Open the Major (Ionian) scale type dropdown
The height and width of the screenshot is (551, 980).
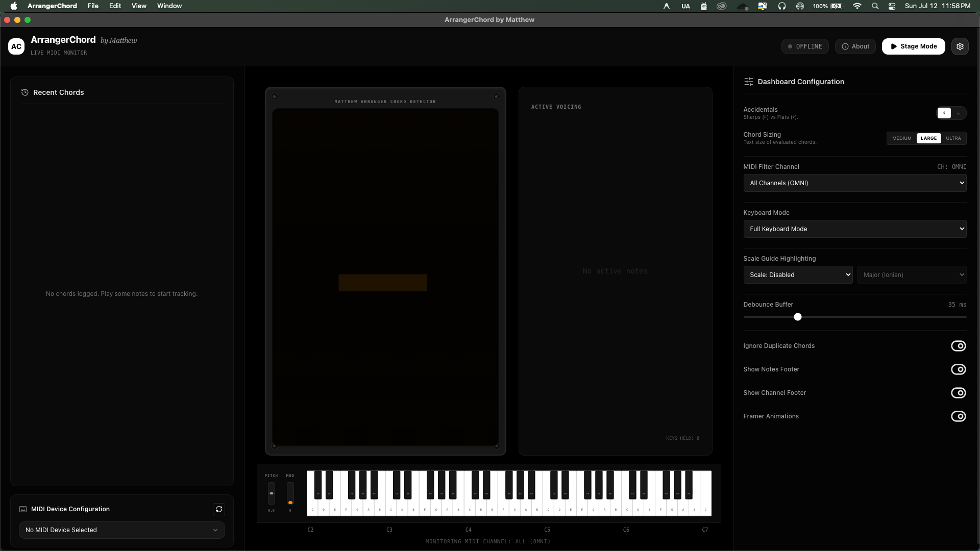click(x=912, y=275)
